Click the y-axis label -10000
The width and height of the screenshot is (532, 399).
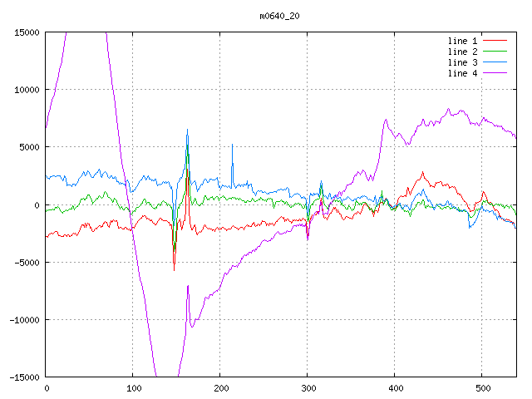click(x=24, y=320)
